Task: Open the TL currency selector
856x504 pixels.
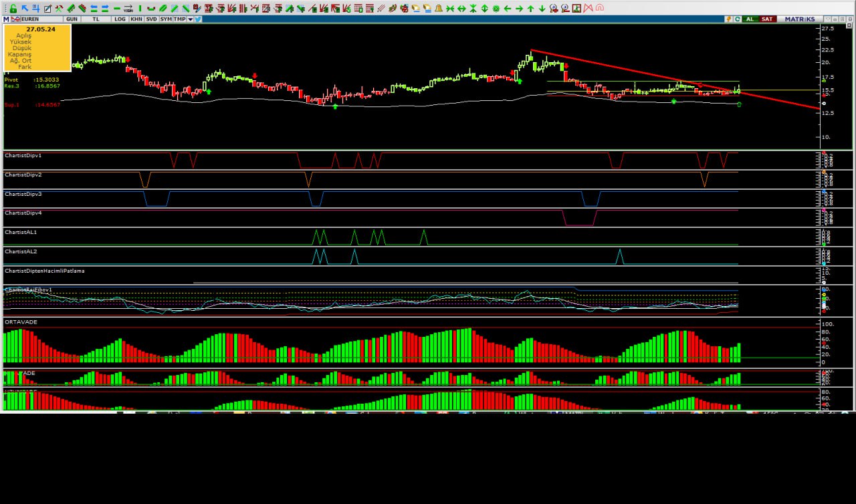Action: [96, 19]
